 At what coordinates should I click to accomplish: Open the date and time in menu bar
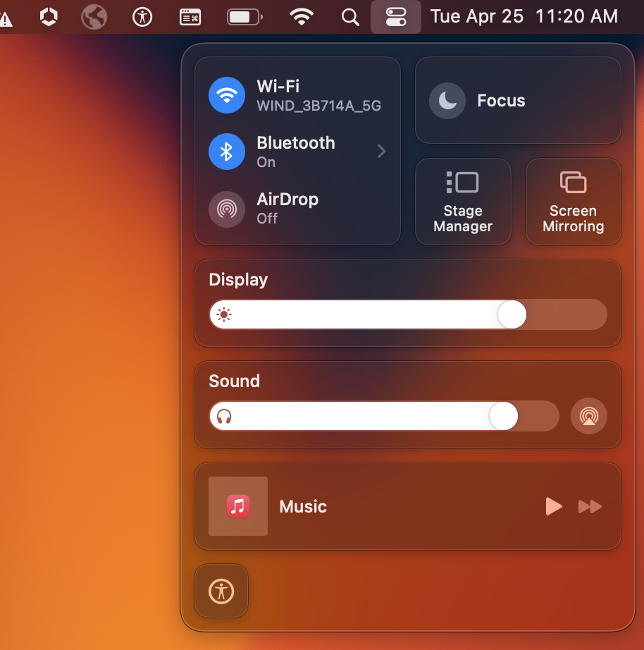524,17
